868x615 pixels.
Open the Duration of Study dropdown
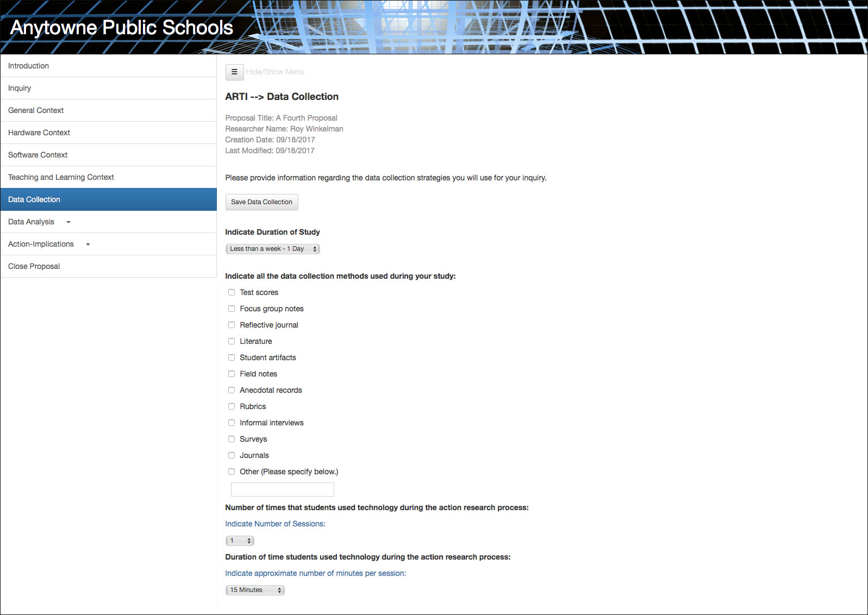click(x=272, y=249)
